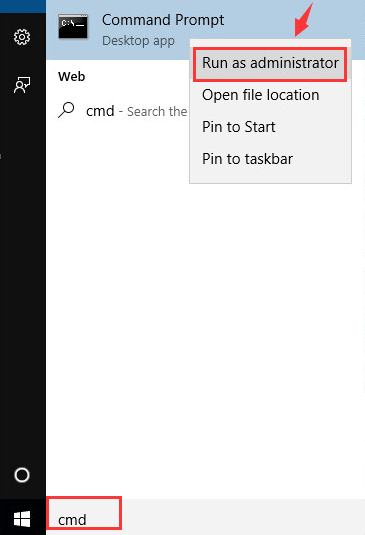Click the Command Prompt terminal icon
Image resolution: width=365 pixels, height=535 pixels.
point(73,27)
